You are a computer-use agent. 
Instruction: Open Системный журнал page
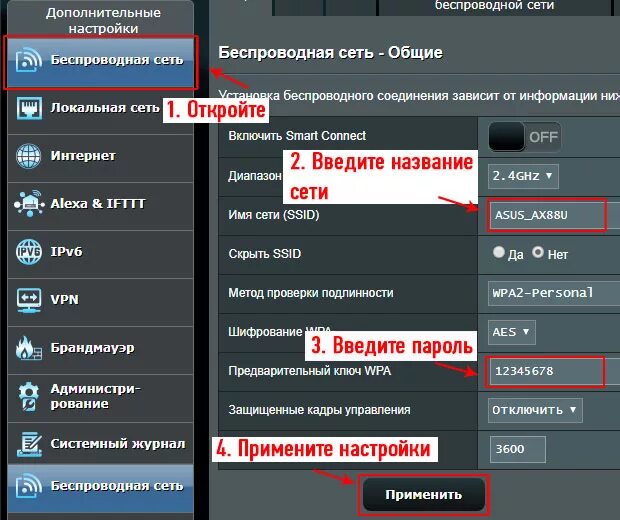click(100, 443)
